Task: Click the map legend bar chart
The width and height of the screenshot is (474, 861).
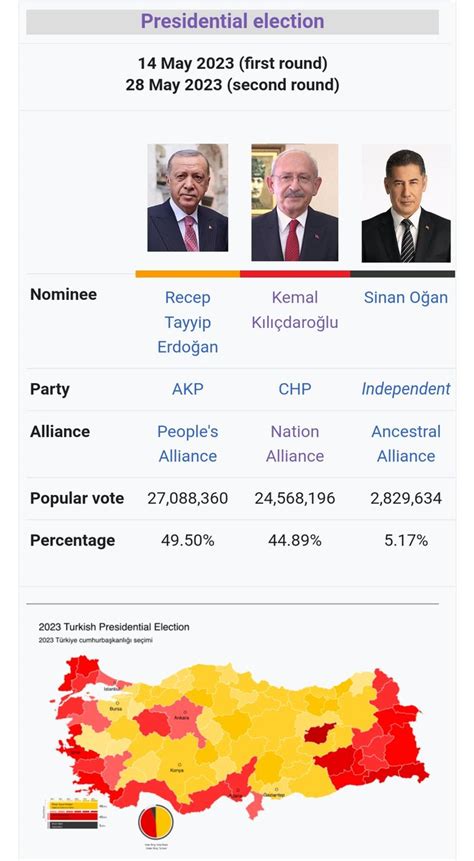Action: (x=71, y=814)
